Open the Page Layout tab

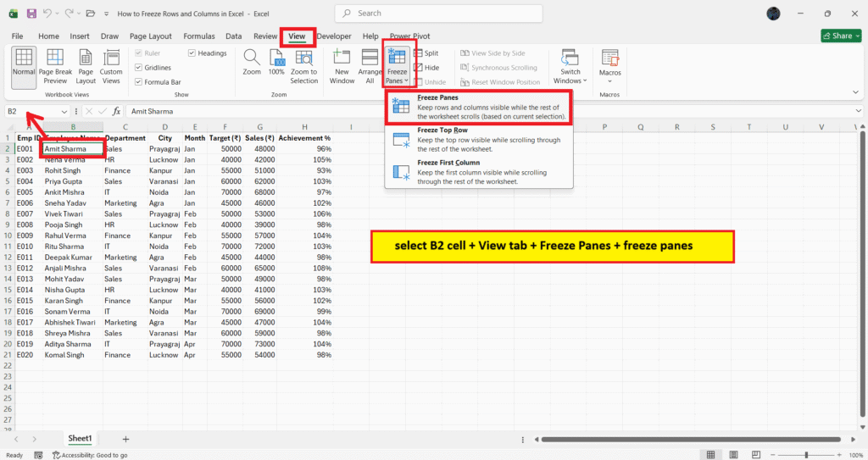(x=151, y=36)
